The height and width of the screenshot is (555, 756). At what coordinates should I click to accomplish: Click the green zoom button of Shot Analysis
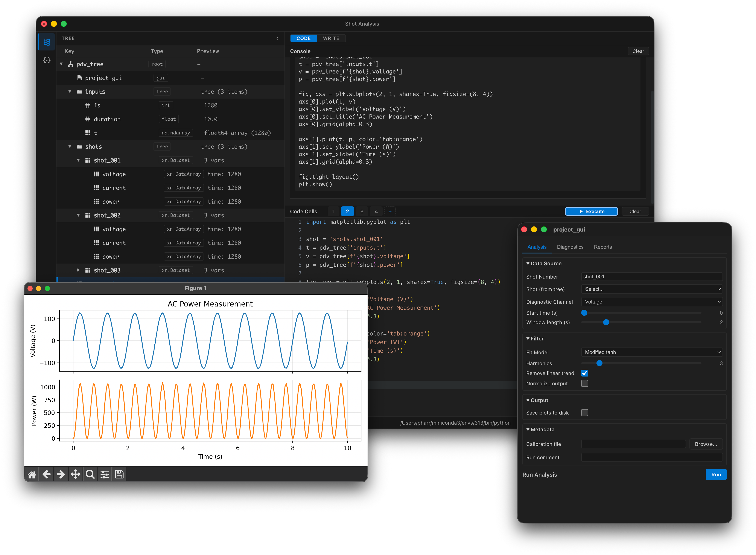(x=64, y=24)
